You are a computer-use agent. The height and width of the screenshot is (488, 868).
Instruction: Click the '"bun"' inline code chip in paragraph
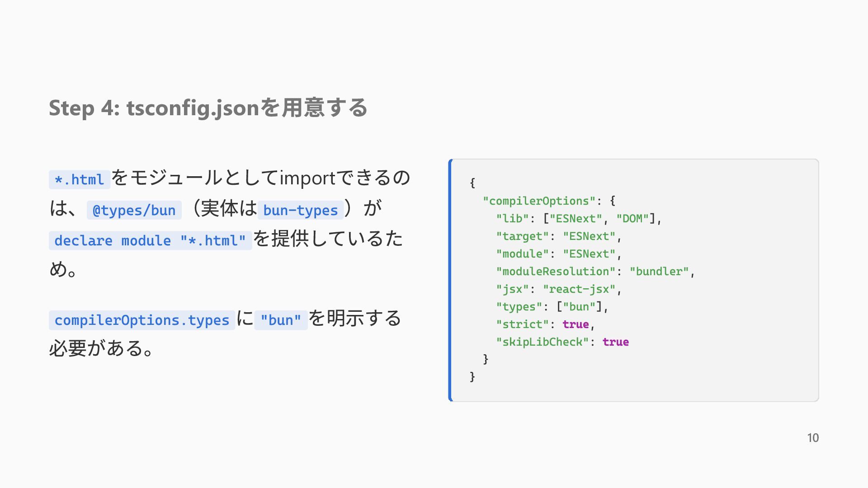(281, 320)
